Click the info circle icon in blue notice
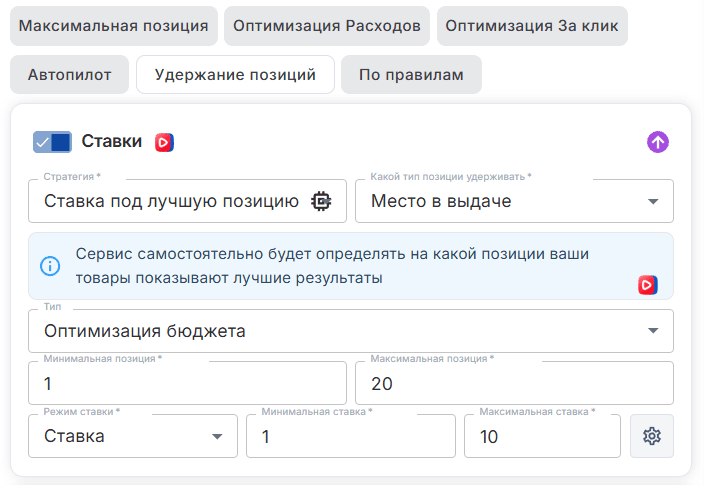The image size is (704, 485). point(50,266)
